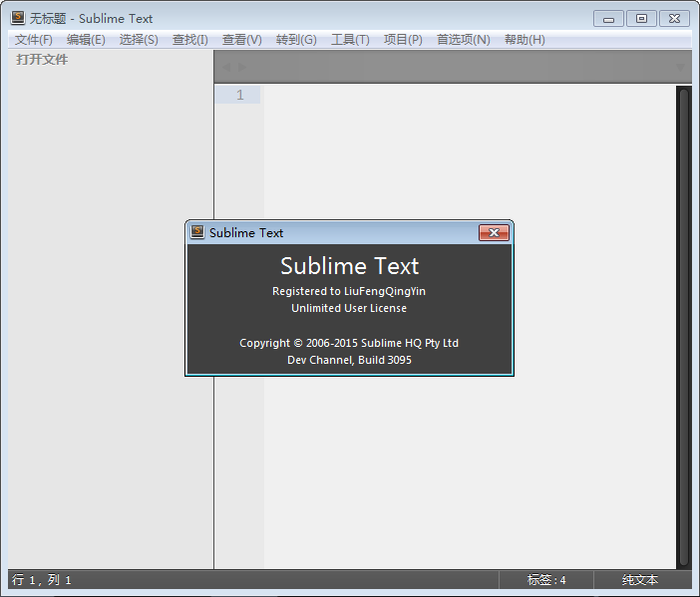Click the 打开文件 sidebar heading
Viewport: 700px width, 597px height.
tap(42, 60)
